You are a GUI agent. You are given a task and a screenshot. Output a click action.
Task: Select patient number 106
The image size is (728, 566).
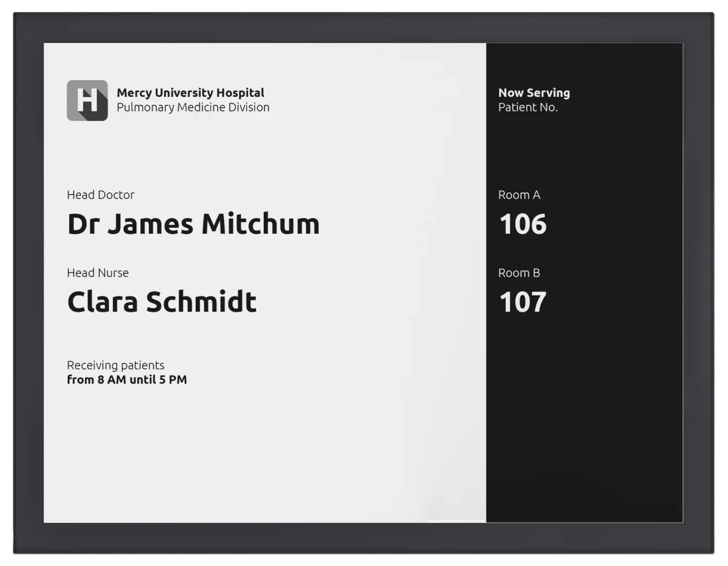point(523,224)
